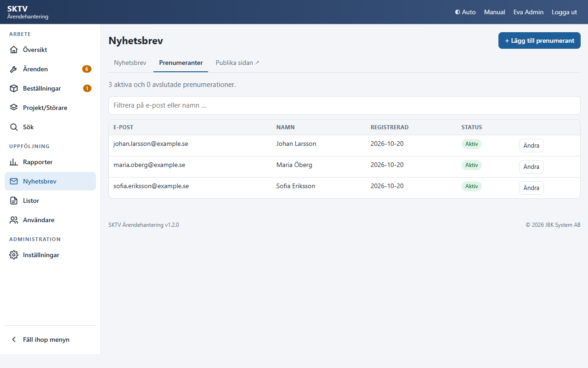This screenshot has width=588, height=368.
Task: Click the STATUS column header
Action: point(472,127)
